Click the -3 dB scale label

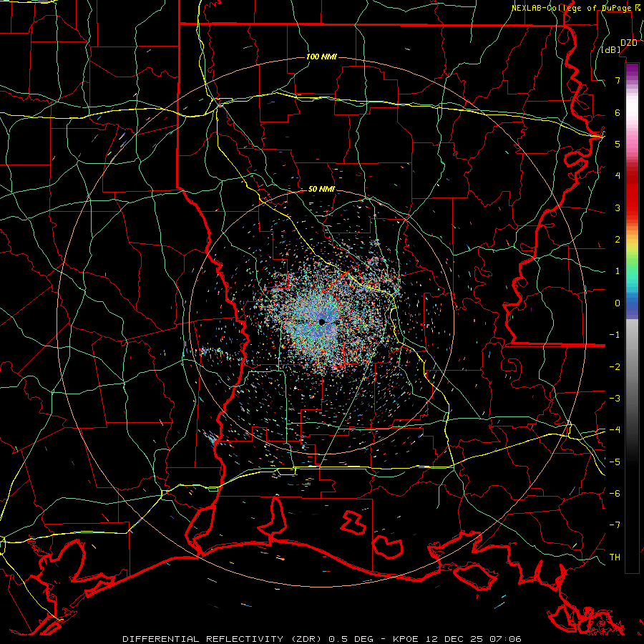(615, 399)
